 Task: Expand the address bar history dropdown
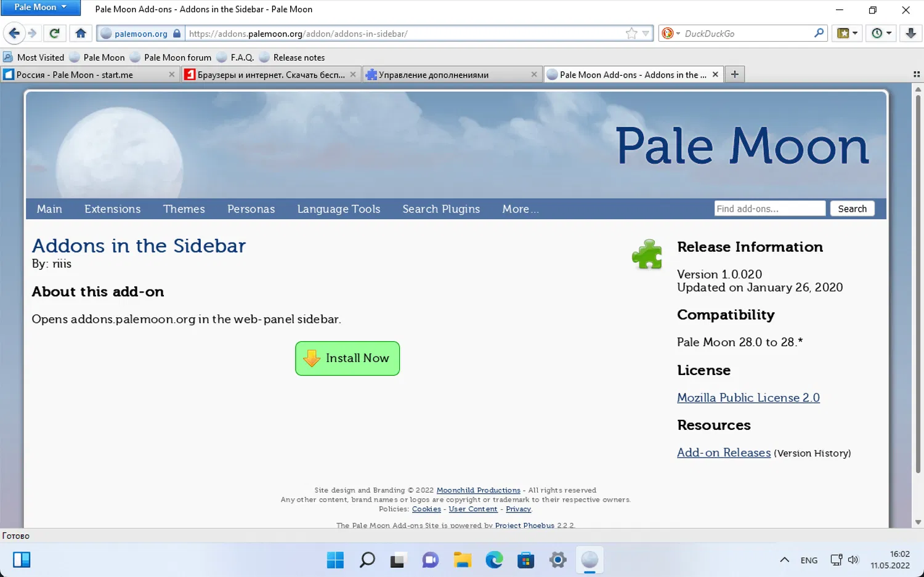coord(646,33)
